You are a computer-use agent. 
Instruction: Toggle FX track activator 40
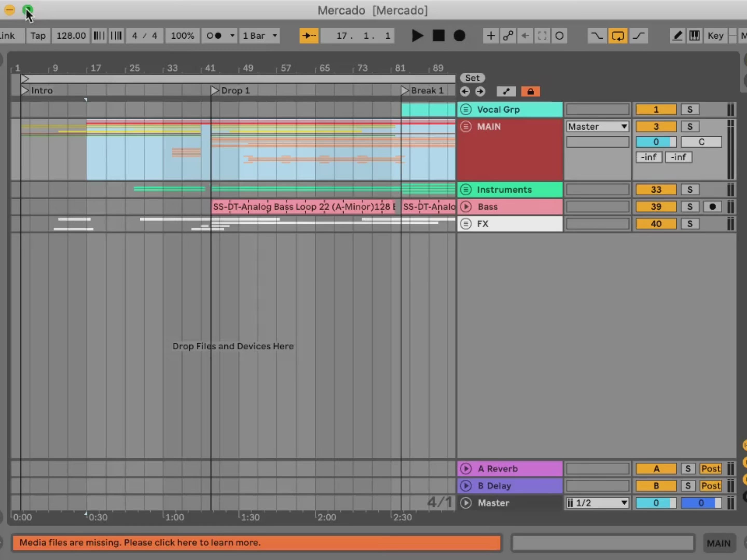click(656, 224)
